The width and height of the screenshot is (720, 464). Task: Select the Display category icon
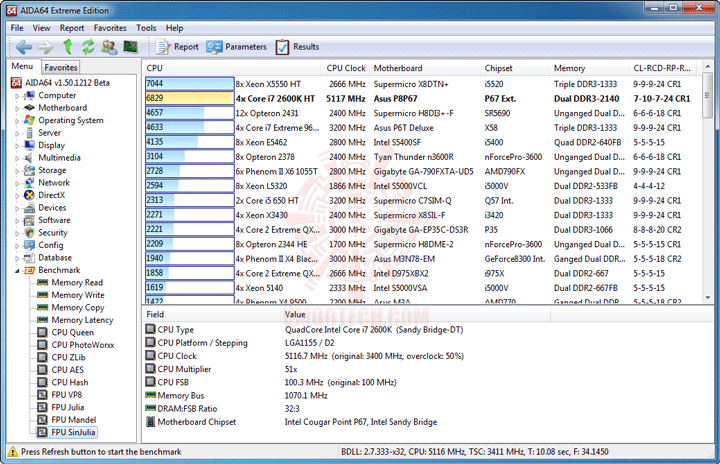click(x=29, y=145)
